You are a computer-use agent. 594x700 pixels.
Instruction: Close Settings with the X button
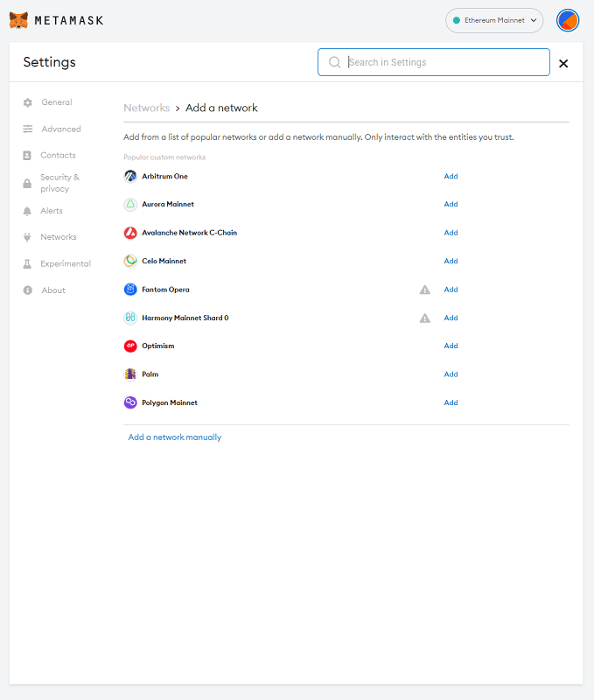click(x=563, y=63)
